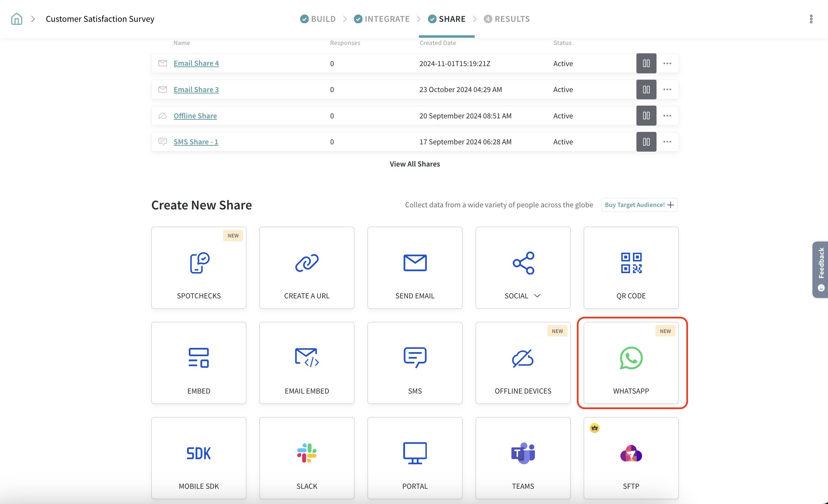Pause the Email Share 4 share
828x504 pixels.
pos(646,63)
